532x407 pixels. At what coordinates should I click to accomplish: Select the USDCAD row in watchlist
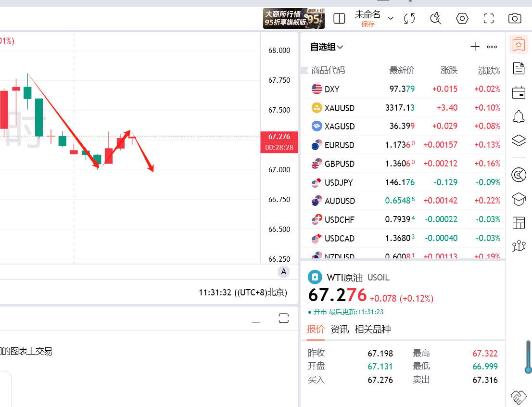(403, 238)
